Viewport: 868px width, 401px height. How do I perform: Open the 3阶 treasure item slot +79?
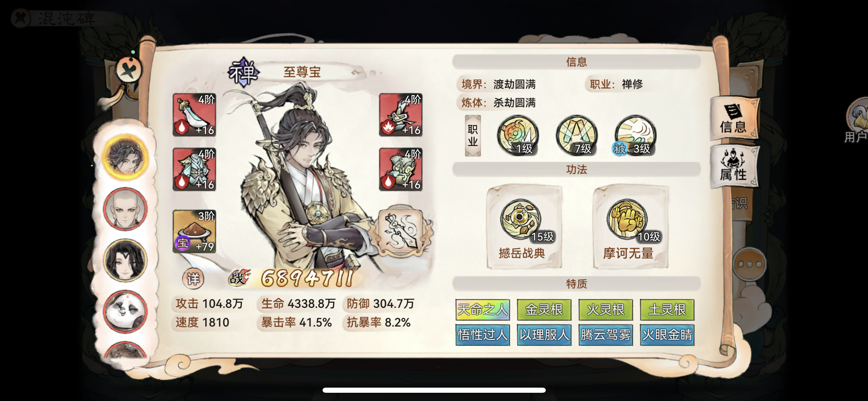click(x=194, y=231)
